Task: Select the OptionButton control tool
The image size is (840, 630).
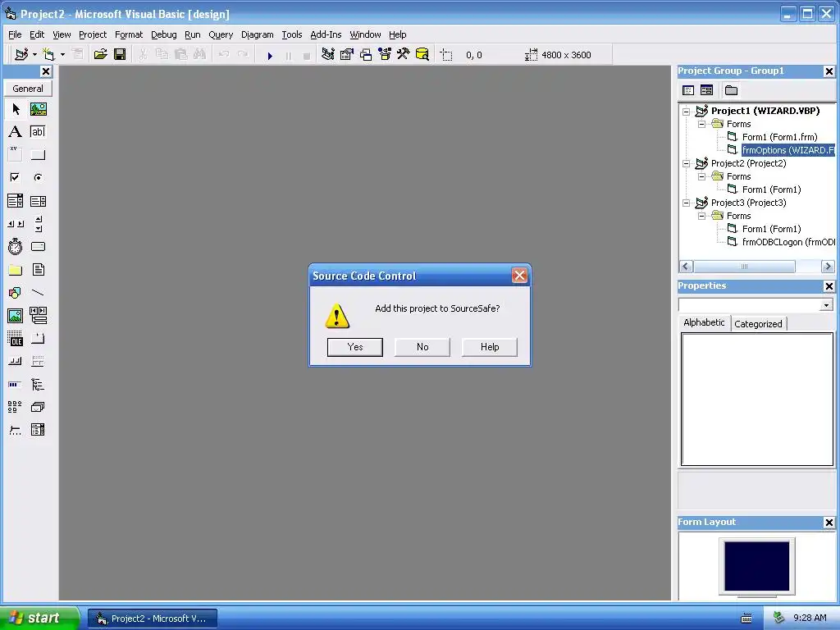Action: (38, 177)
